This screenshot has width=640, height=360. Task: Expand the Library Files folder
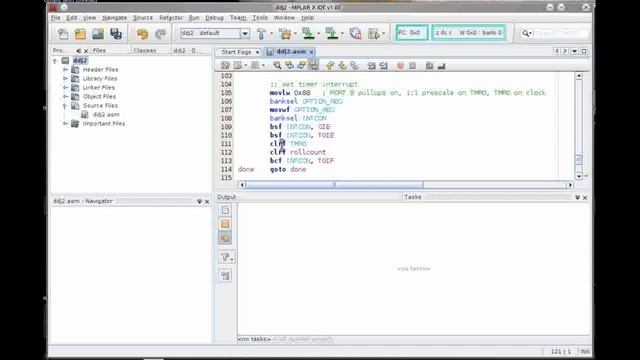(x=65, y=78)
